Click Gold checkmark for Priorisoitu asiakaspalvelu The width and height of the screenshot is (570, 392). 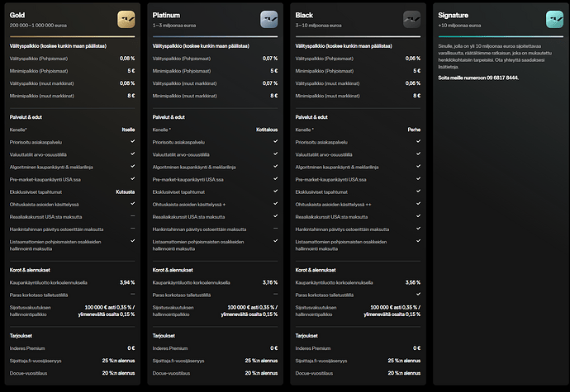click(x=133, y=141)
